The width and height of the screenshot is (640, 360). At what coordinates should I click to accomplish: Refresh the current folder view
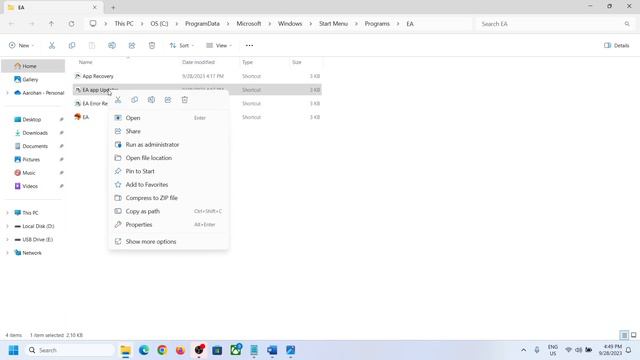click(71, 24)
